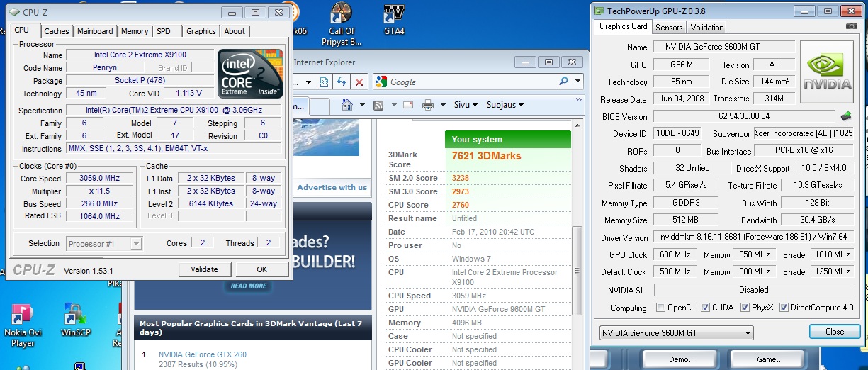The width and height of the screenshot is (868, 370).
Task: Open the Suojaus menu dropdown
Action: (505, 105)
